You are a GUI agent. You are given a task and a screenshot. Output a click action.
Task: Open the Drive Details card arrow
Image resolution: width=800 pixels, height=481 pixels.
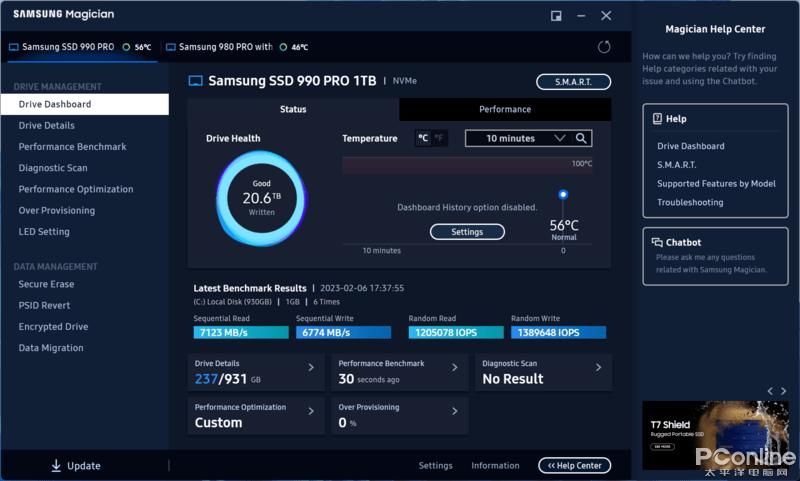click(x=311, y=367)
